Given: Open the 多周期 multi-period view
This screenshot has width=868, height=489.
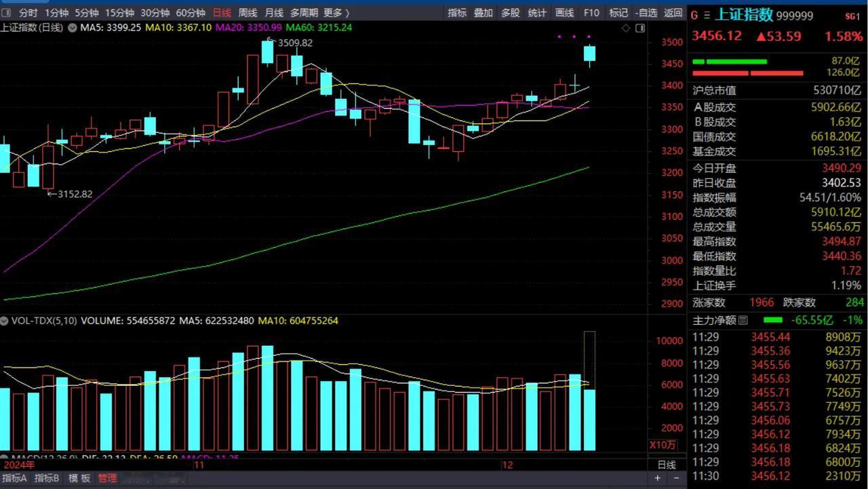Looking at the screenshot, I should 304,13.
